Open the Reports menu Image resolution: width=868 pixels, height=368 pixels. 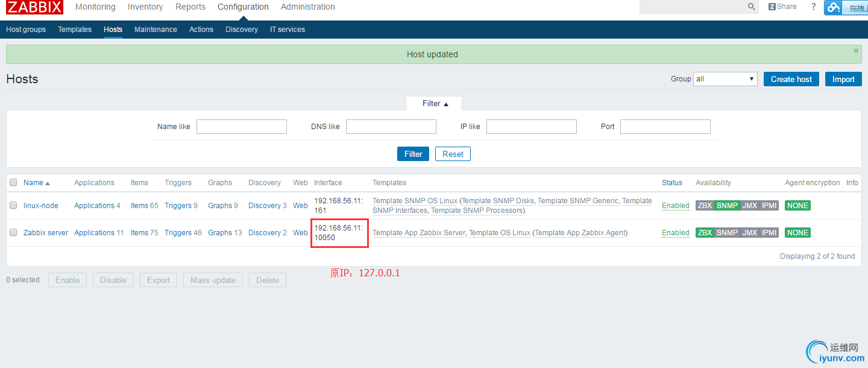[x=190, y=7]
